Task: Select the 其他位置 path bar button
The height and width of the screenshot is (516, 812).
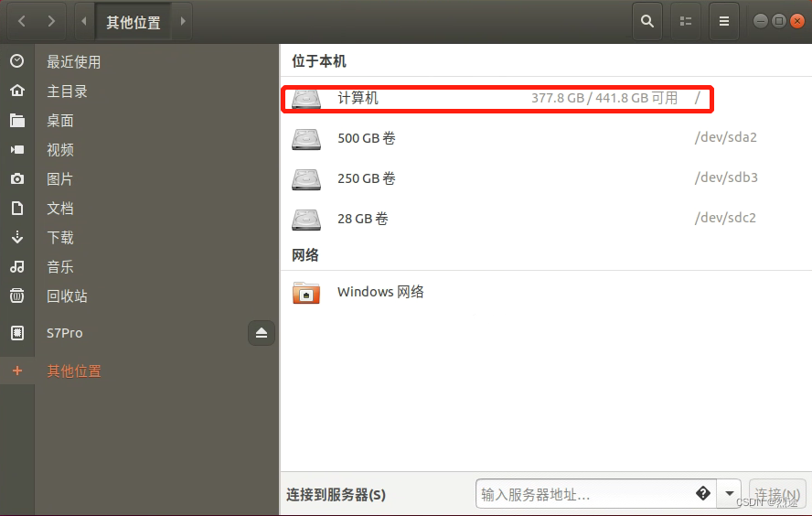Action: point(134,21)
